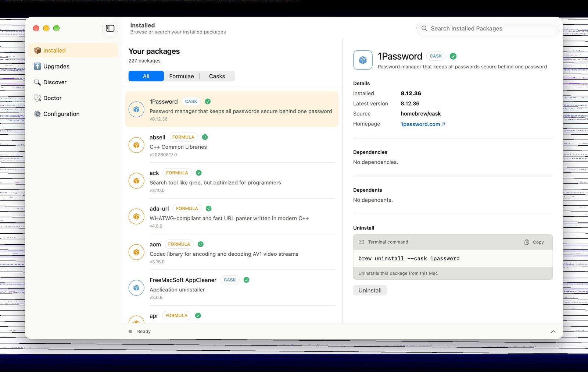Click the ack package icon
The image size is (588, 372).
(136, 181)
